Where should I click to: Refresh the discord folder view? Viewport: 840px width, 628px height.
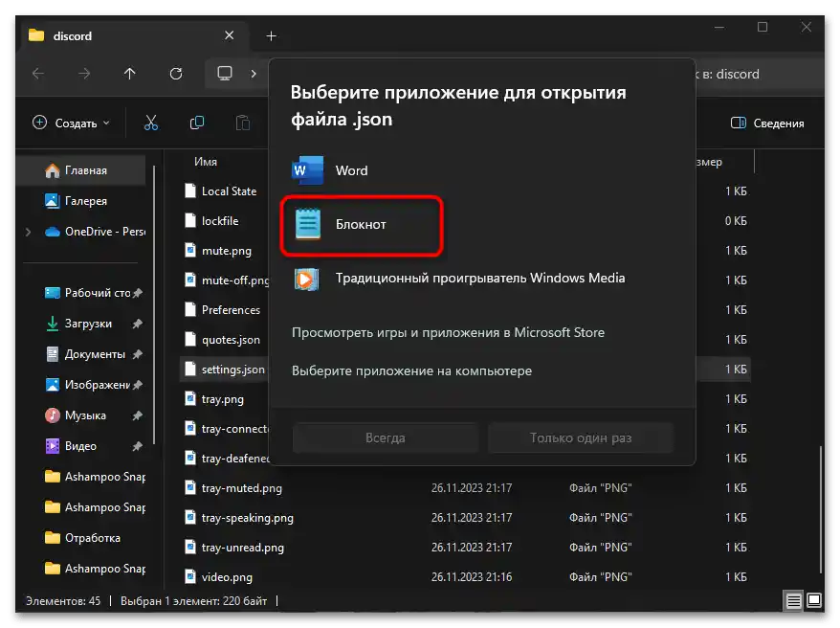[176, 74]
